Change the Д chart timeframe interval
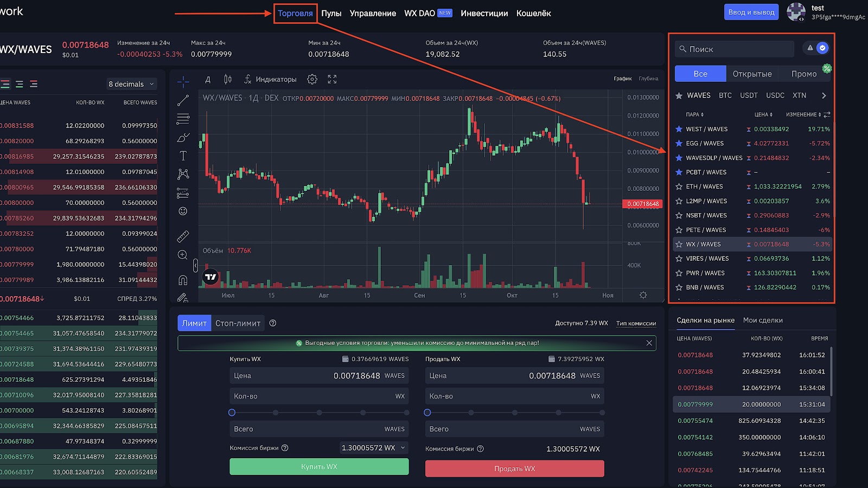Image resolution: width=868 pixels, height=488 pixels. tap(207, 79)
